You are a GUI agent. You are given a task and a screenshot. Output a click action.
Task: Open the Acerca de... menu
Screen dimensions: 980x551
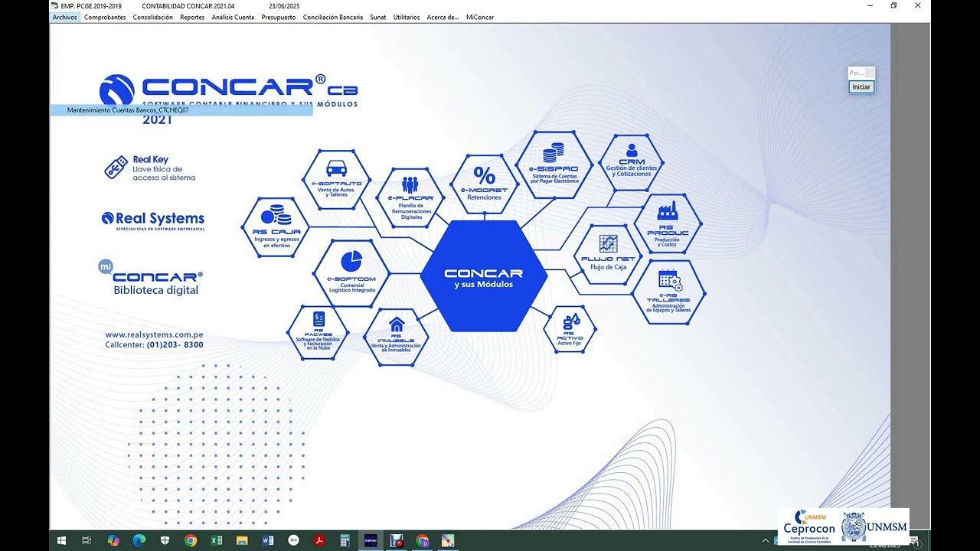pyautogui.click(x=443, y=17)
